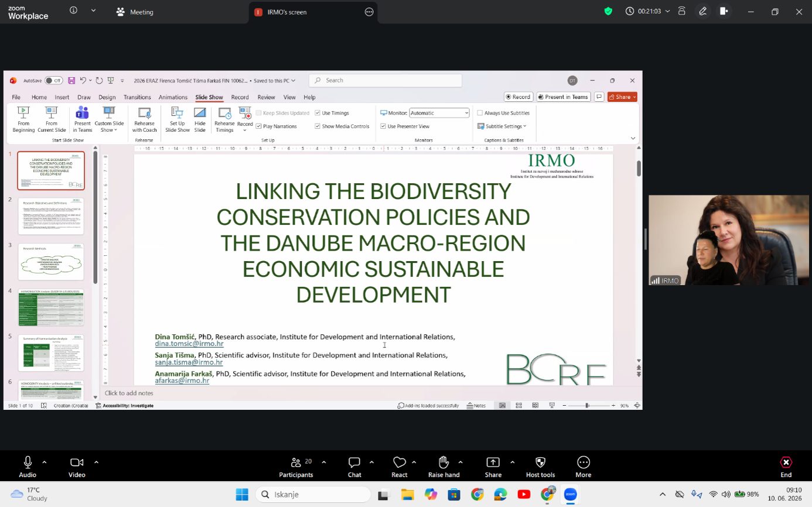The height and width of the screenshot is (507, 812).
Task: Toggle the AutoSave switch
Action: pos(53,81)
